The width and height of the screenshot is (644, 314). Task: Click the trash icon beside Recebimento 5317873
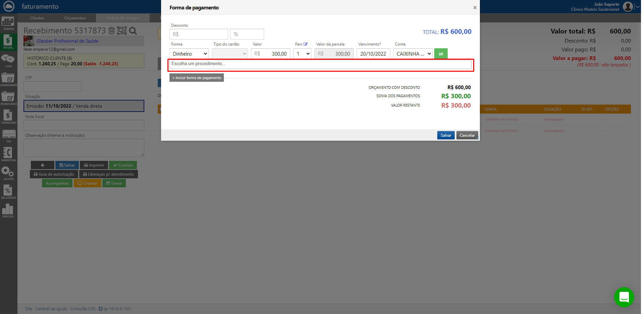pos(111,31)
